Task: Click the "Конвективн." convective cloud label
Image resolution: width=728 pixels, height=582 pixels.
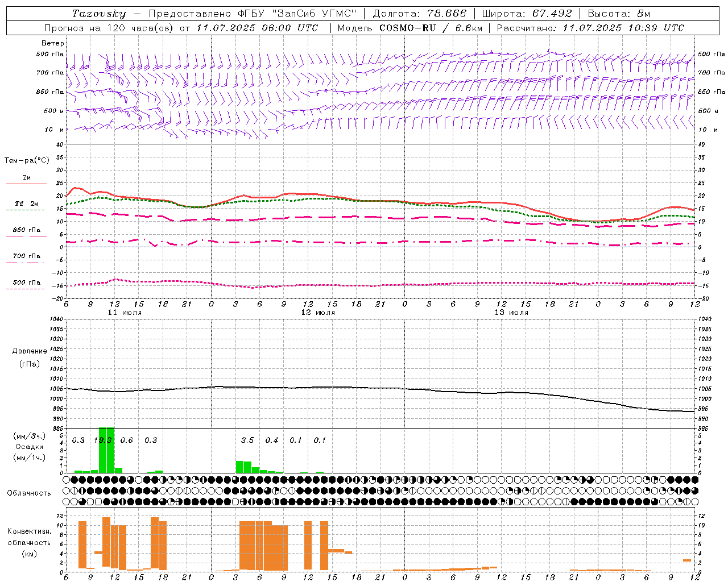Action: pyautogui.click(x=29, y=531)
